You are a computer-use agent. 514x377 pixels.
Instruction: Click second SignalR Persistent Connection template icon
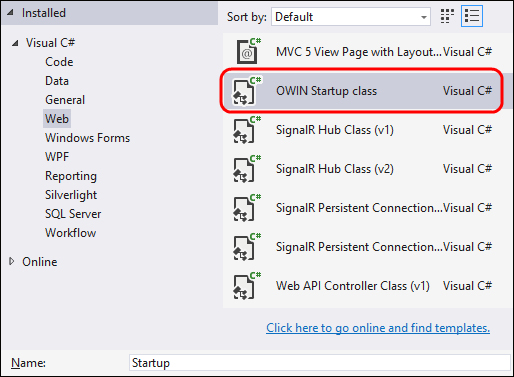tap(247, 247)
